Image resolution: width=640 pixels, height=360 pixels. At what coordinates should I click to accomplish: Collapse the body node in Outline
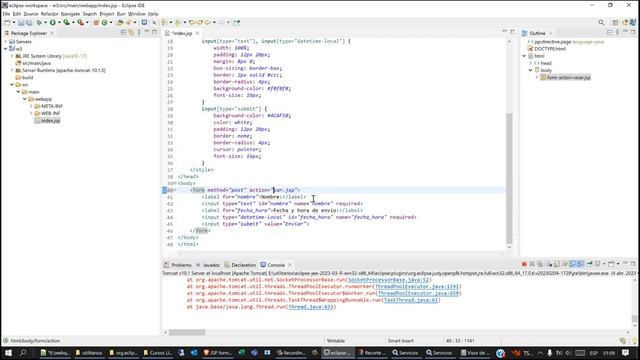point(531,70)
